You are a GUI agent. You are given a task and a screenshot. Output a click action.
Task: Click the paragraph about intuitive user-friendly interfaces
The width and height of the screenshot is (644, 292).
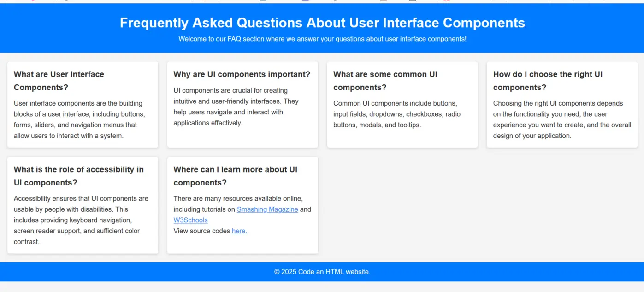236,107
